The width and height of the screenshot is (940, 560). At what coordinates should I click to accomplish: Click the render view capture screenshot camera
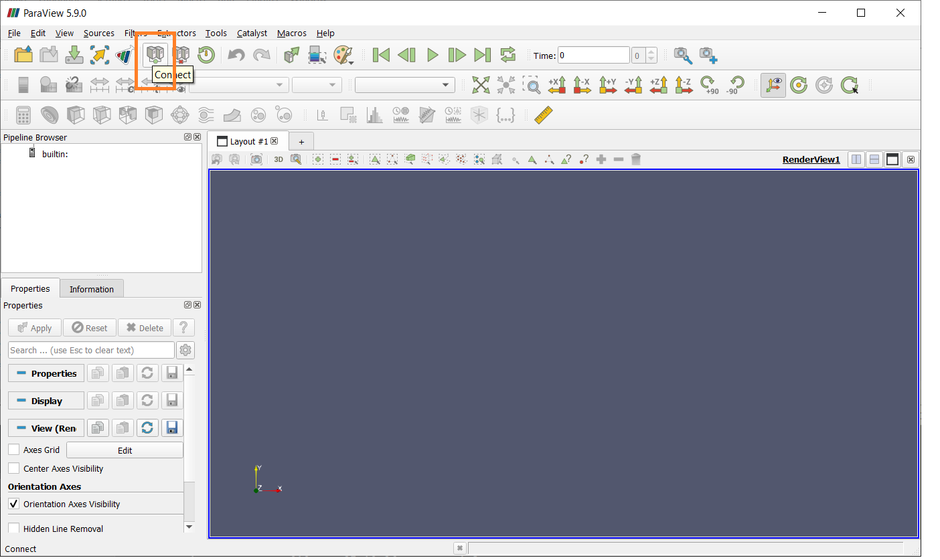tap(256, 159)
